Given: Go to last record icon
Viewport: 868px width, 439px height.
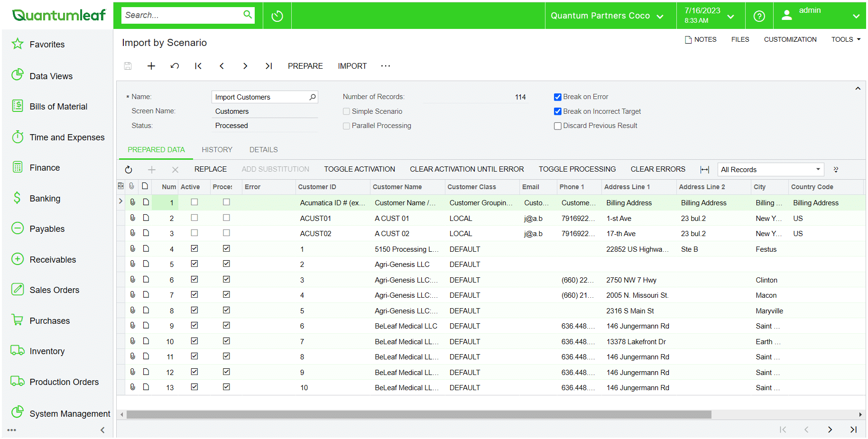Looking at the screenshot, I should pyautogui.click(x=268, y=66).
